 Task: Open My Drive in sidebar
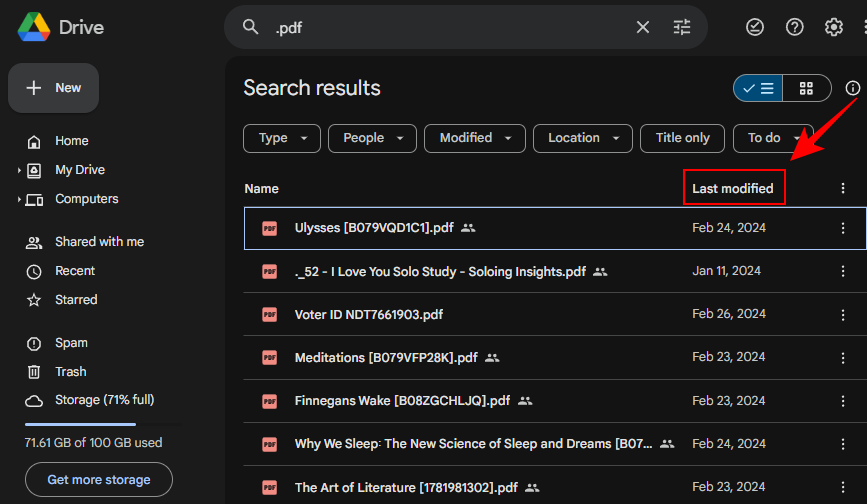(80, 170)
